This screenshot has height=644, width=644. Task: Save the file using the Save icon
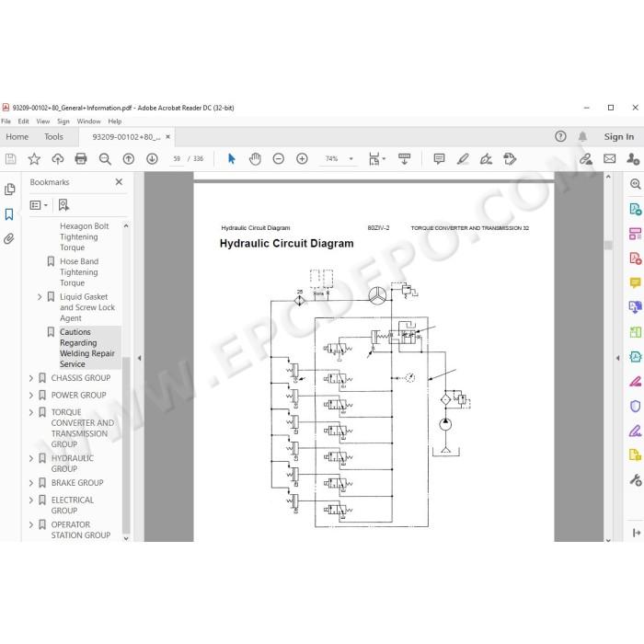(11, 159)
